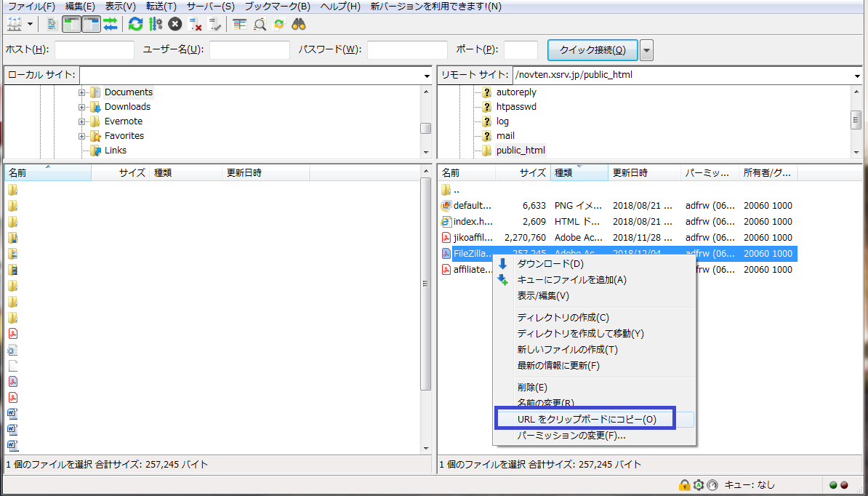
Task: Choose URL をクリップボードにコピー(O) menu entry
Action: click(586, 419)
